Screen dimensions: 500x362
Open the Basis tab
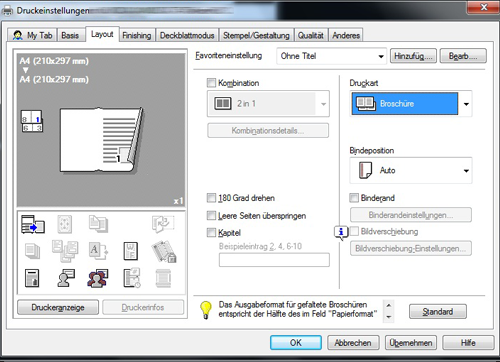(70, 35)
